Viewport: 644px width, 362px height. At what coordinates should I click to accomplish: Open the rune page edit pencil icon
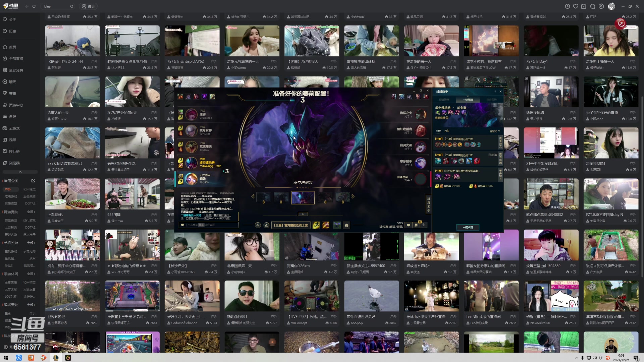coord(266,225)
